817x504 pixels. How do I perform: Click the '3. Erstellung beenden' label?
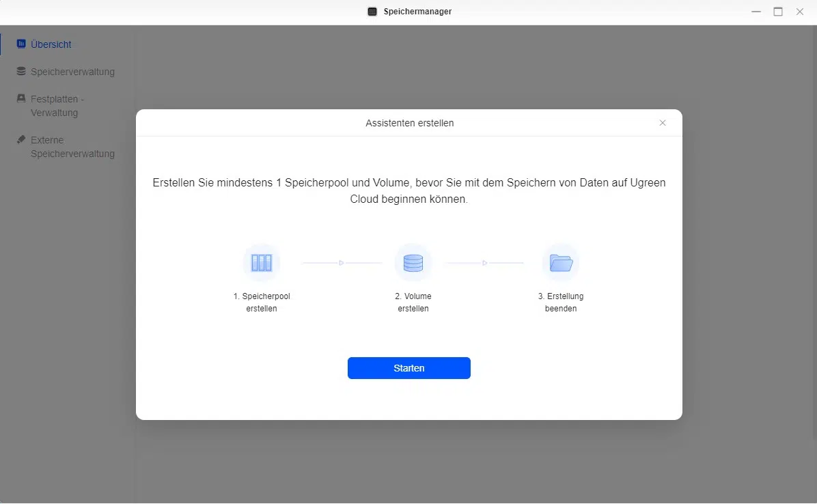(561, 303)
